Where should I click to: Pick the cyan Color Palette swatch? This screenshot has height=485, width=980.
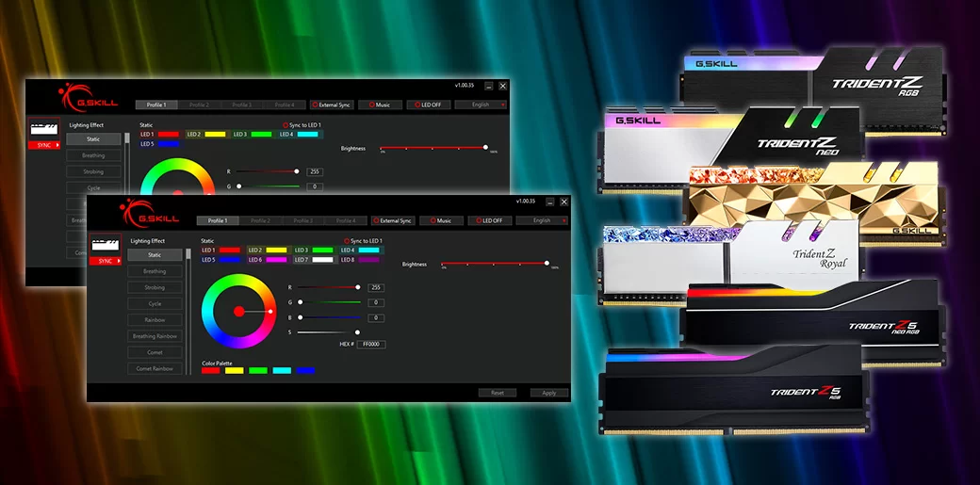click(282, 371)
